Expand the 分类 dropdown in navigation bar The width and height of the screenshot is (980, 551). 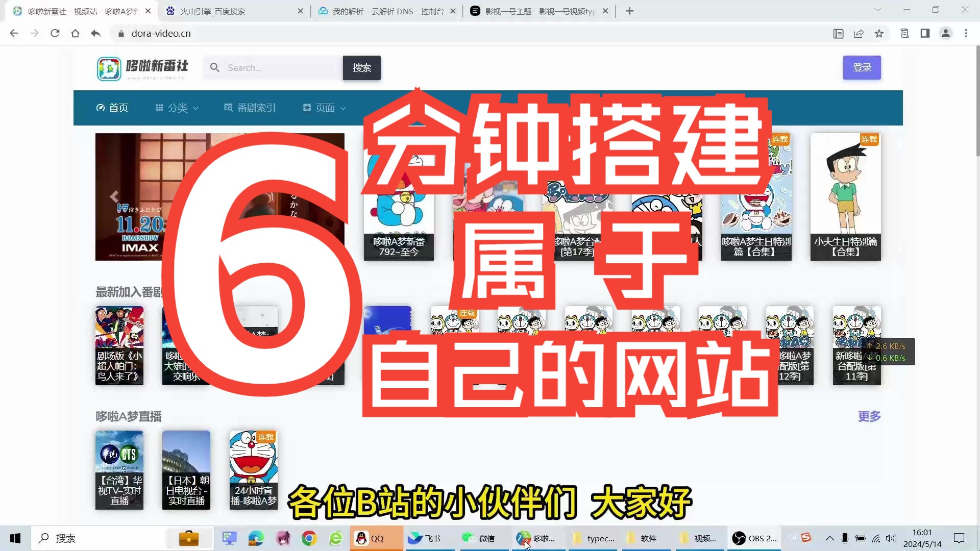click(177, 108)
